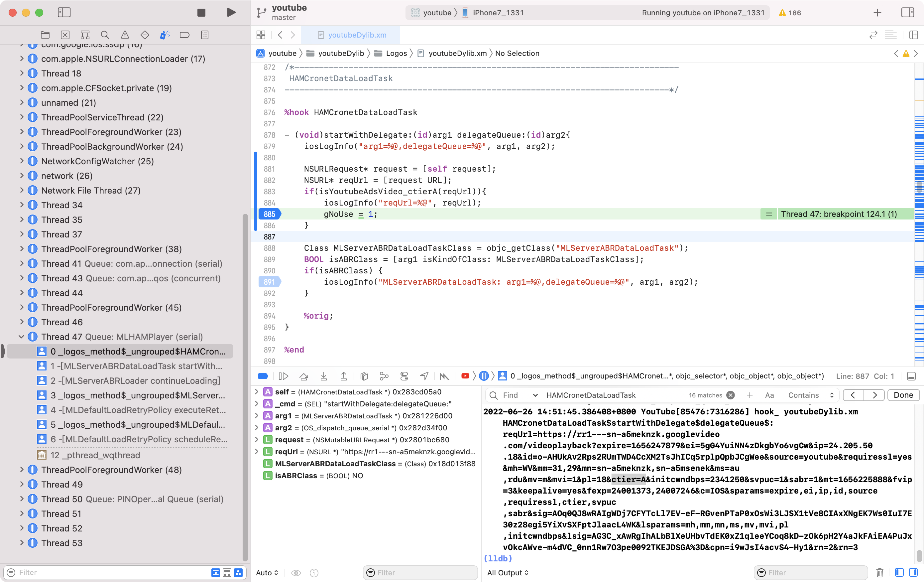
Task: Clear the console search field
Action: pyautogui.click(x=730, y=395)
